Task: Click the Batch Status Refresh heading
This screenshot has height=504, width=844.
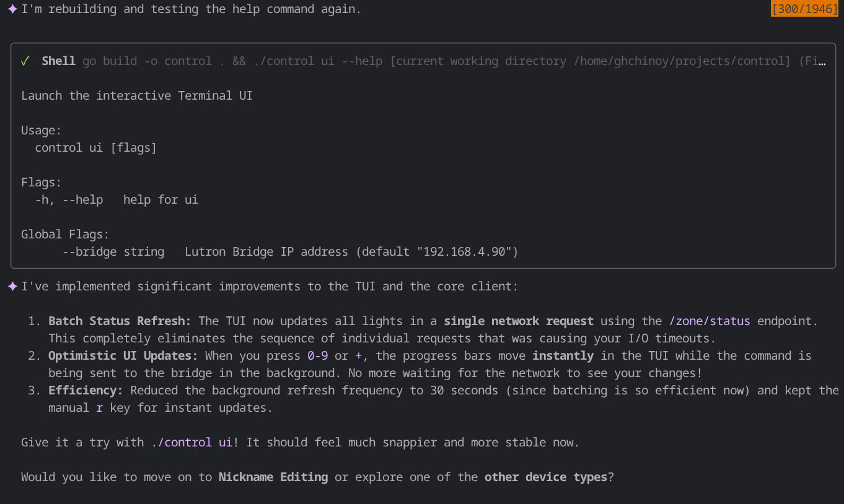Action: tap(120, 321)
